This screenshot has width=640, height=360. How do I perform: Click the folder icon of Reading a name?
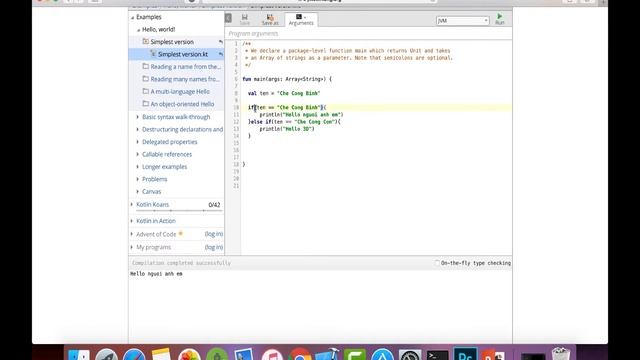145,66
